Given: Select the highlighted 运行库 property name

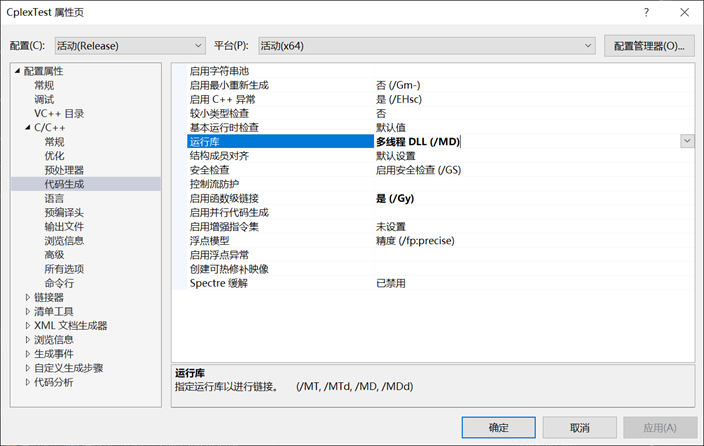Looking at the screenshot, I should tap(280, 141).
